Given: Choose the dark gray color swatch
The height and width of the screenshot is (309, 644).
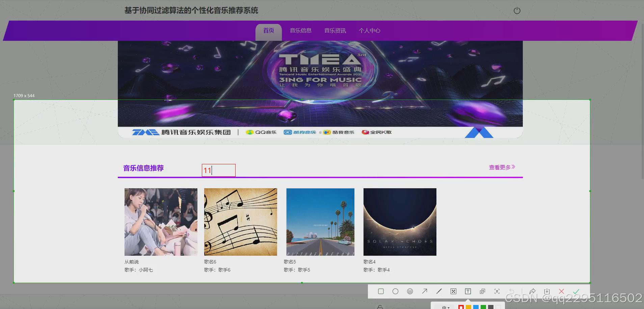Looking at the screenshot, I should coord(491,307).
